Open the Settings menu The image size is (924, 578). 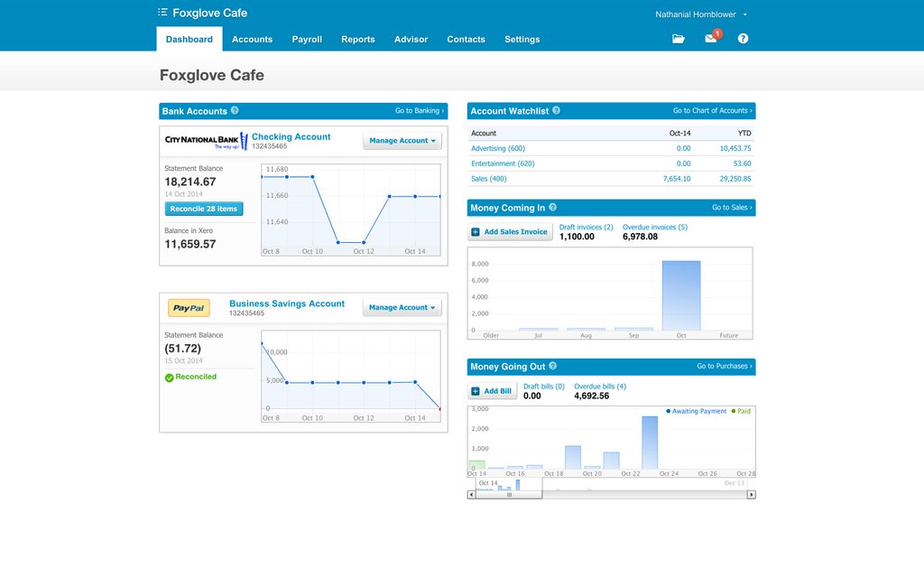pos(522,39)
